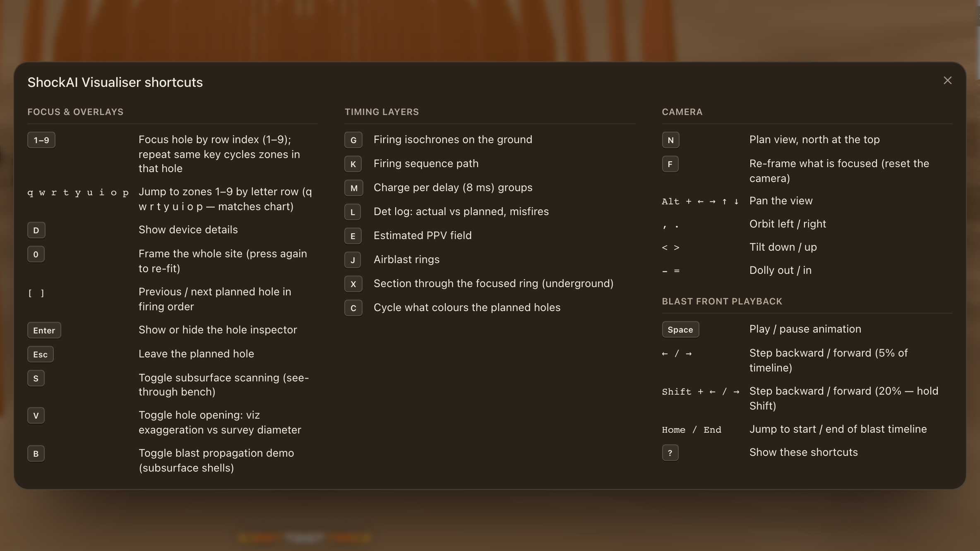Screen dimensions: 980x551
Task: Click 'Frame the whole site' description
Action: pos(223,261)
